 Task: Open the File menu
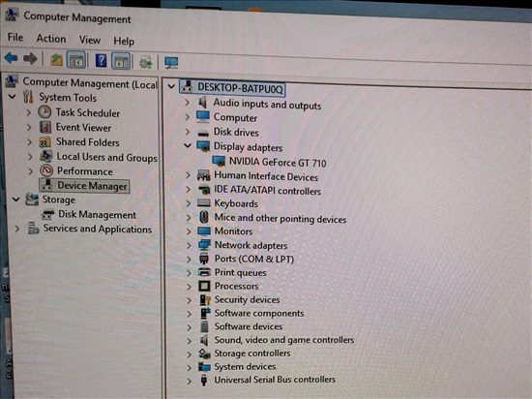click(x=15, y=37)
